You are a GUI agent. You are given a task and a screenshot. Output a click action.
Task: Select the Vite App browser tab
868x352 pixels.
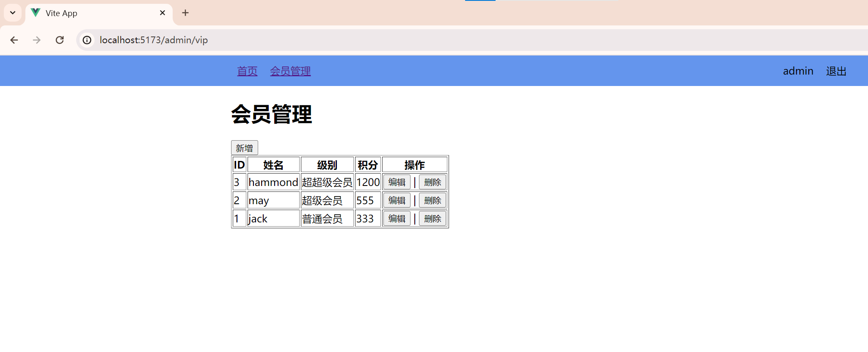(99, 13)
